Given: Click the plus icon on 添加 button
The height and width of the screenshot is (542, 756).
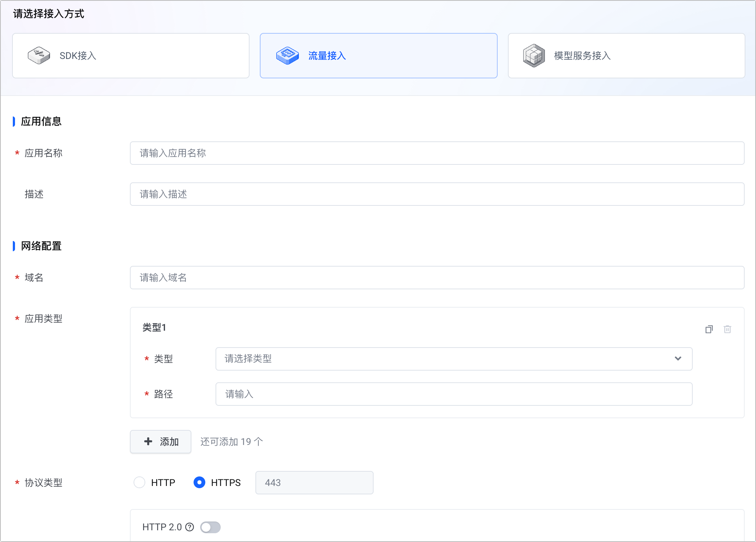Looking at the screenshot, I should pyautogui.click(x=148, y=441).
